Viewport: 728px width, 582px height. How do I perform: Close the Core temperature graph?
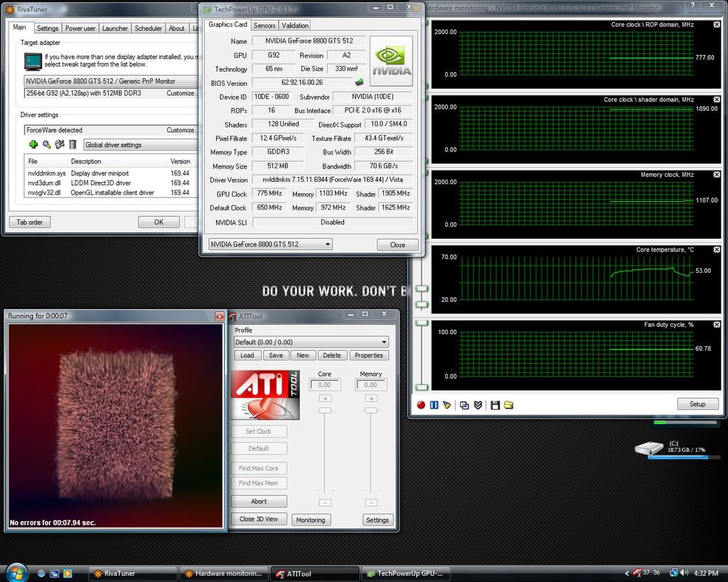[717, 249]
